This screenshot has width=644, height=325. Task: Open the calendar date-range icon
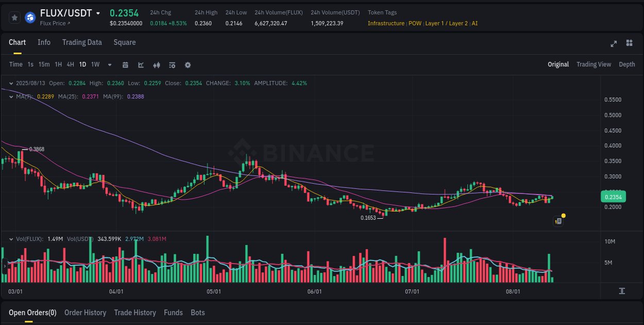pos(125,65)
